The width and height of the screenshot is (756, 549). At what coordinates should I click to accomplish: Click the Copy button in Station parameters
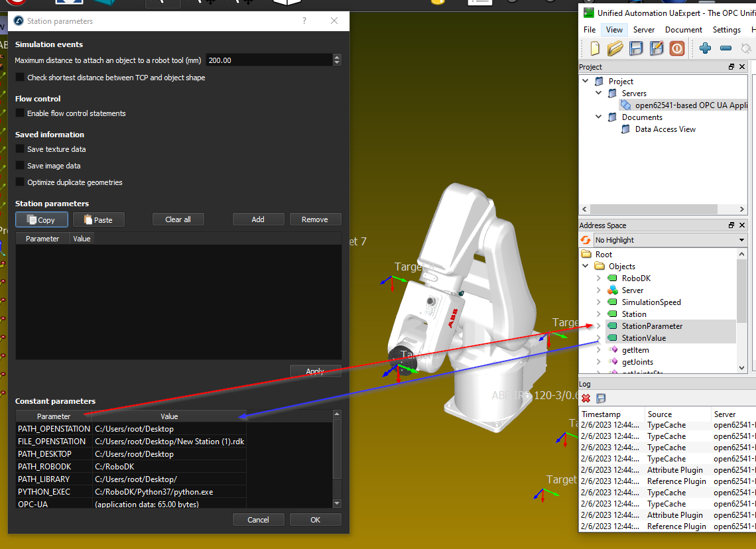(x=42, y=219)
